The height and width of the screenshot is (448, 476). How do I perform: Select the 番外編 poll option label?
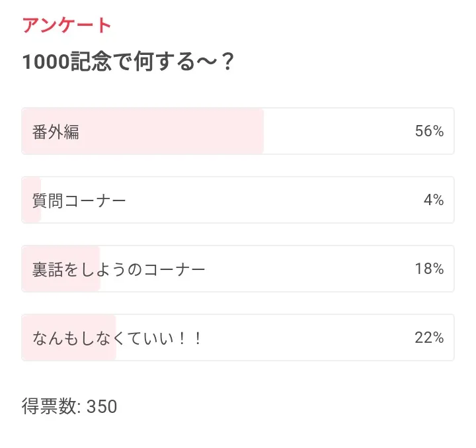pos(56,132)
